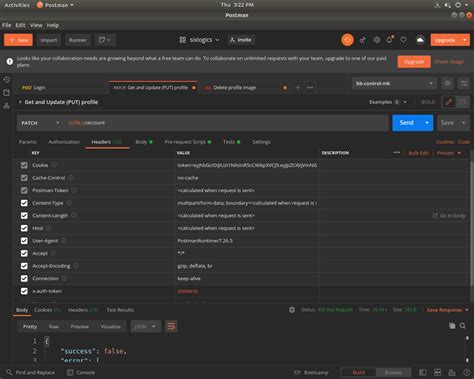
Task: Uncheck the Accept-Encoding header checkbox
Action: (24, 266)
